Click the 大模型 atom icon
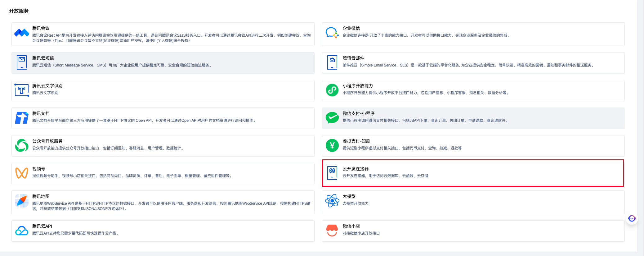 pos(332,201)
